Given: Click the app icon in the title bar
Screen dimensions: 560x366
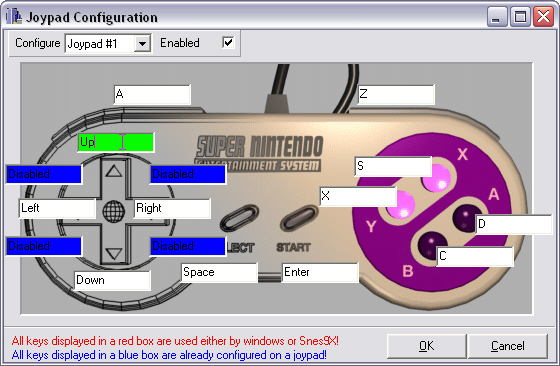Looking at the screenshot, I should [x=14, y=16].
